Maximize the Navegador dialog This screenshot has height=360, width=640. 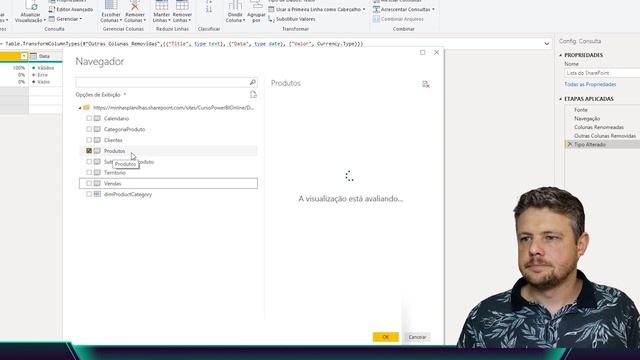pyautogui.click(x=422, y=52)
